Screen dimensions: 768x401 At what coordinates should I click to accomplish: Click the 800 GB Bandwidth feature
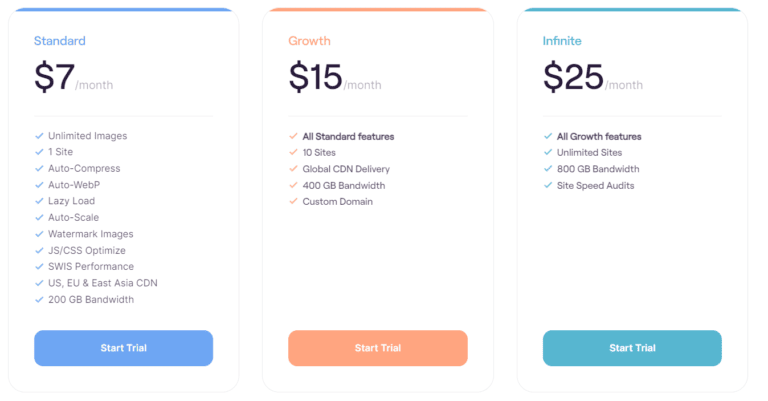pyautogui.click(x=598, y=169)
